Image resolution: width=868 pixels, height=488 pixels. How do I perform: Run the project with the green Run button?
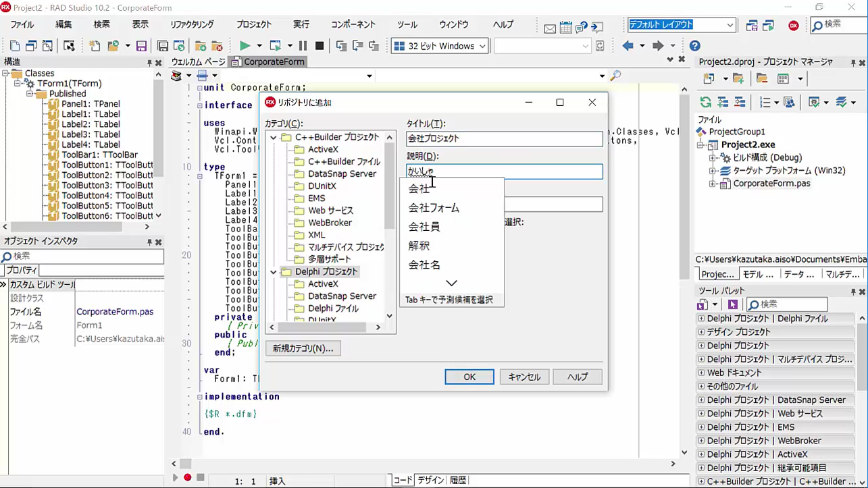coord(245,46)
